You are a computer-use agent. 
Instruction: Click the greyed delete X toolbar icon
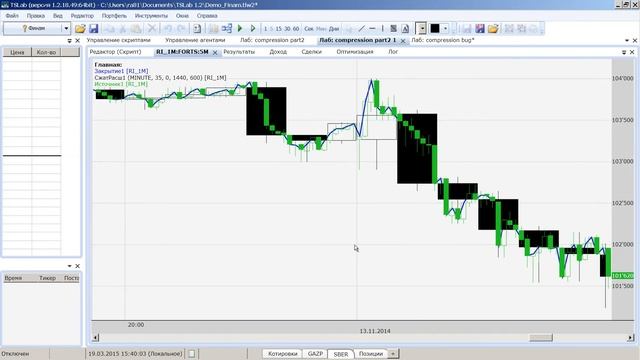pyautogui.click(x=152, y=29)
